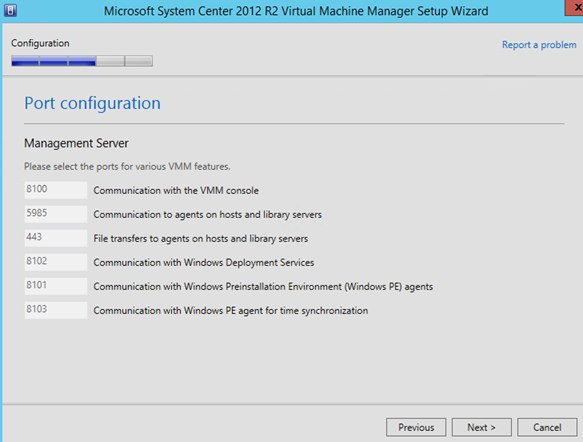
Task: Click the 'Port configuration' heading
Action: [93, 103]
